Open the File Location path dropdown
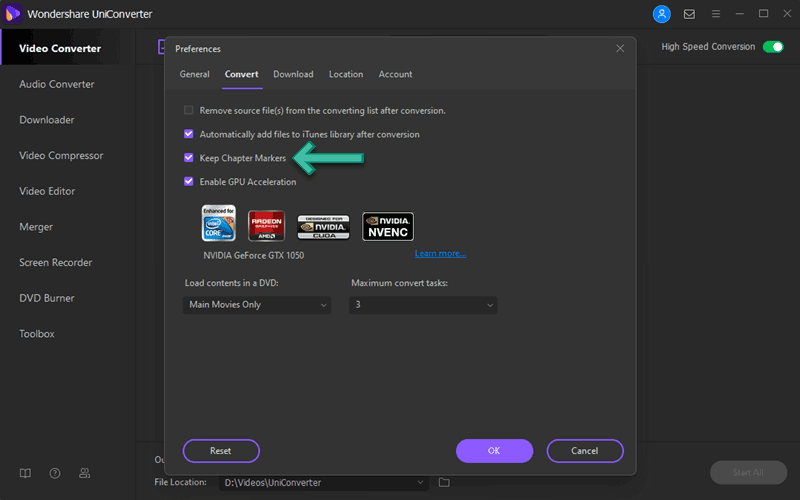This screenshot has width=800, height=500. (324, 482)
